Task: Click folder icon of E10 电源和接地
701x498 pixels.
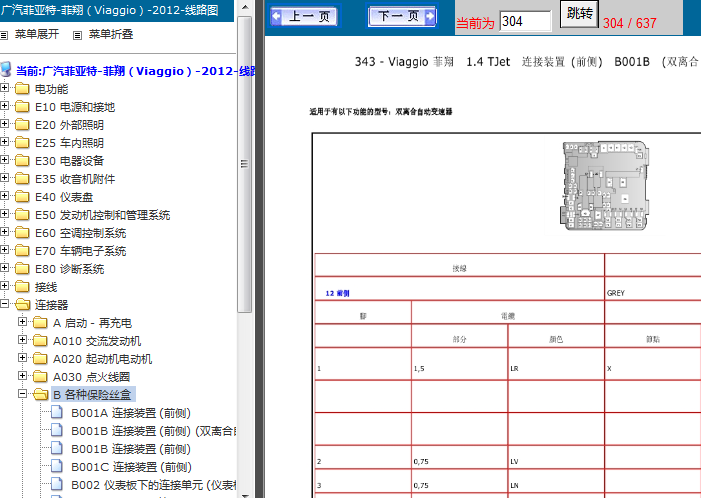Action: tap(22, 106)
